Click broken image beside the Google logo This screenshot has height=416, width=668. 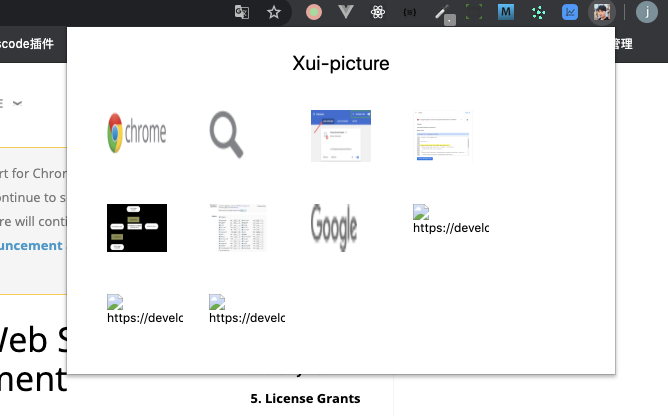451,219
